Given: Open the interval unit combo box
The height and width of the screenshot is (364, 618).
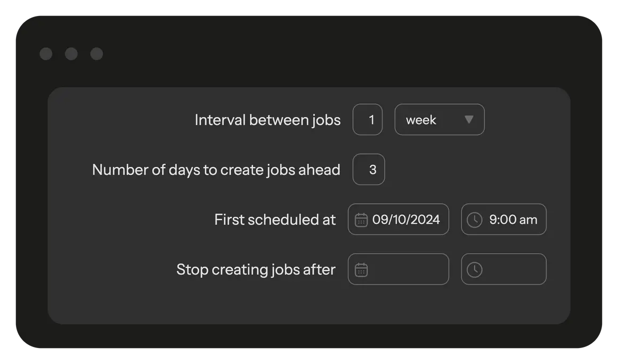Looking at the screenshot, I should pyautogui.click(x=440, y=120).
